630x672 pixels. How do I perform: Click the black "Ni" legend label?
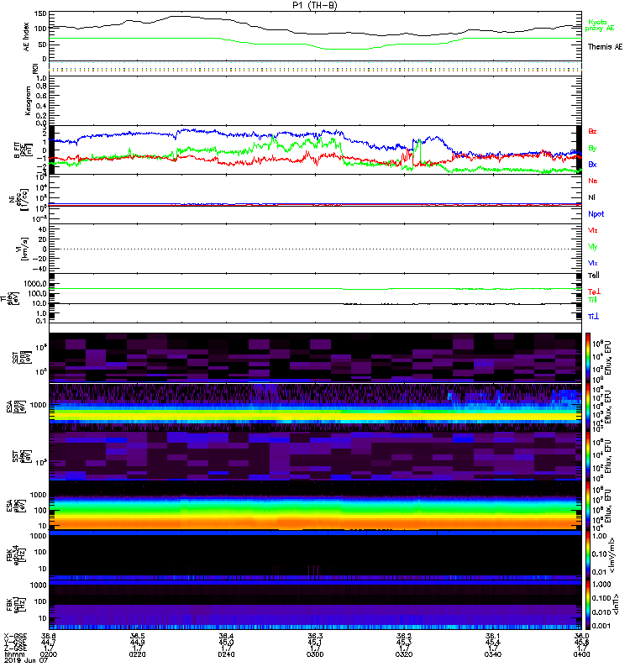point(591,197)
